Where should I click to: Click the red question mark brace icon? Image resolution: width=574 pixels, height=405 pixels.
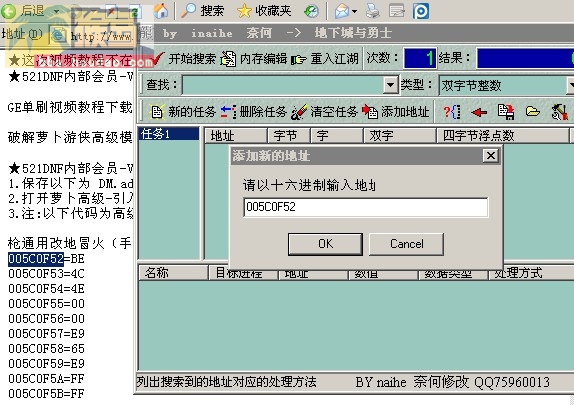pos(451,112)
